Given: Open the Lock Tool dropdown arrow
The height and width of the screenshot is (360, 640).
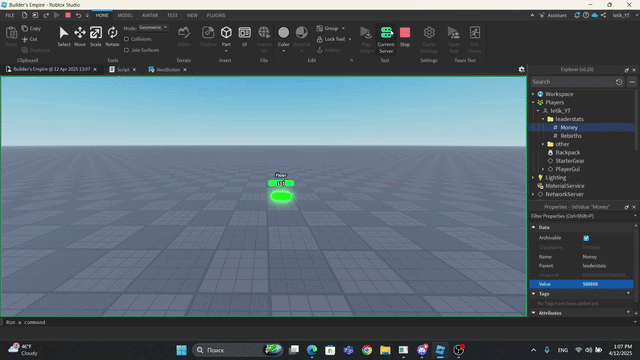Looking at the screenshot, I should pos(350,39).
